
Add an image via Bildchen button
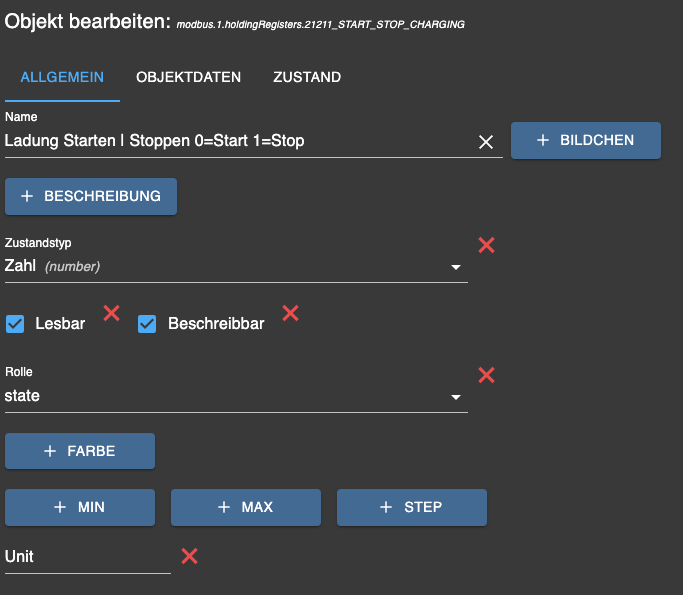coord(586,141)
